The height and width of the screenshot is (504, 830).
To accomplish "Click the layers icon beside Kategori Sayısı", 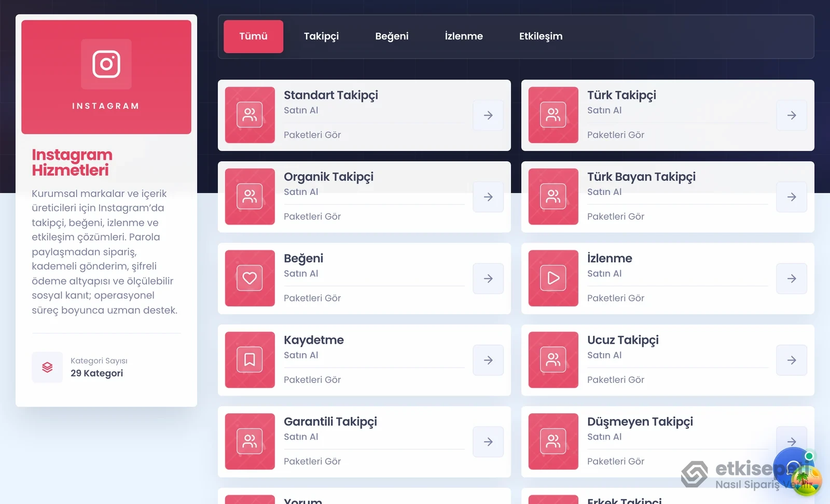I will [47, 367].
